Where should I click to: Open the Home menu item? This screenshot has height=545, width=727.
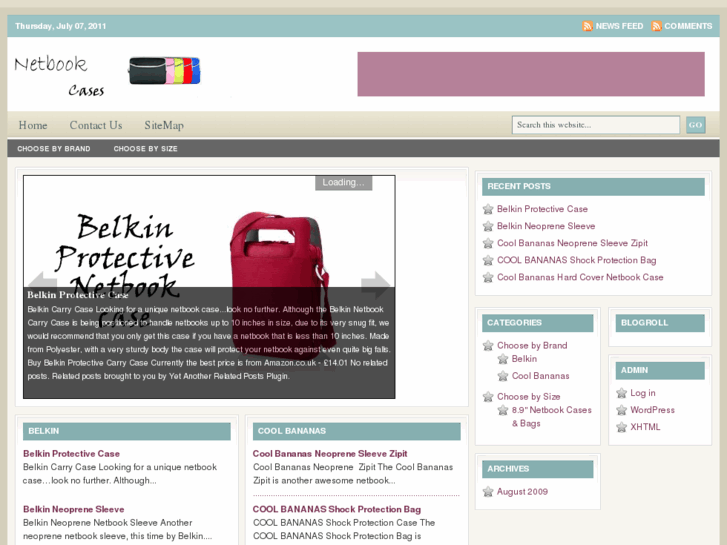(x=33, y=125)
